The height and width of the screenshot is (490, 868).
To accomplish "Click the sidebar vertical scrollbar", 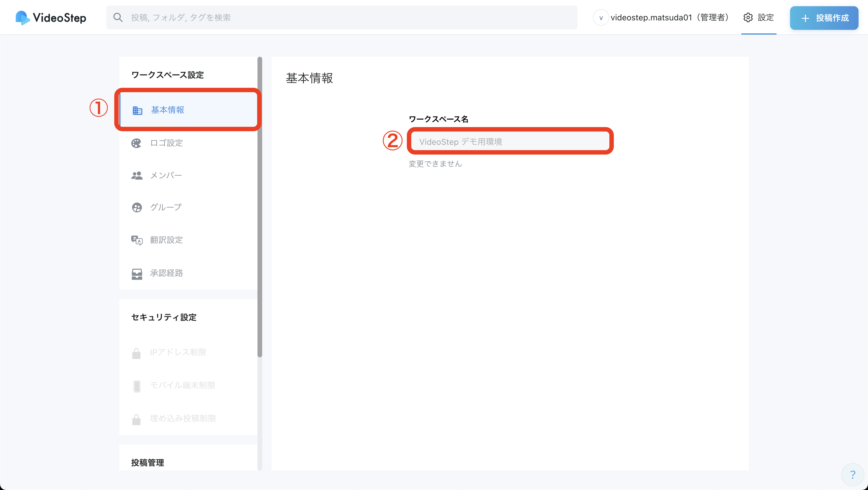I will point(260,206).
